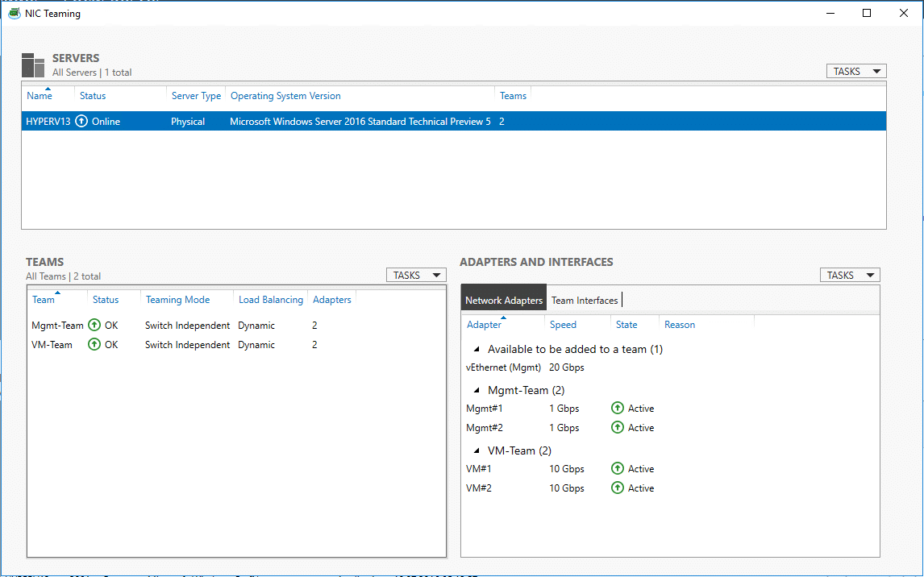Viewport: 924px width, 577px height.
Task: Select the VM#1 adapter row
Action: click(670, 469)
